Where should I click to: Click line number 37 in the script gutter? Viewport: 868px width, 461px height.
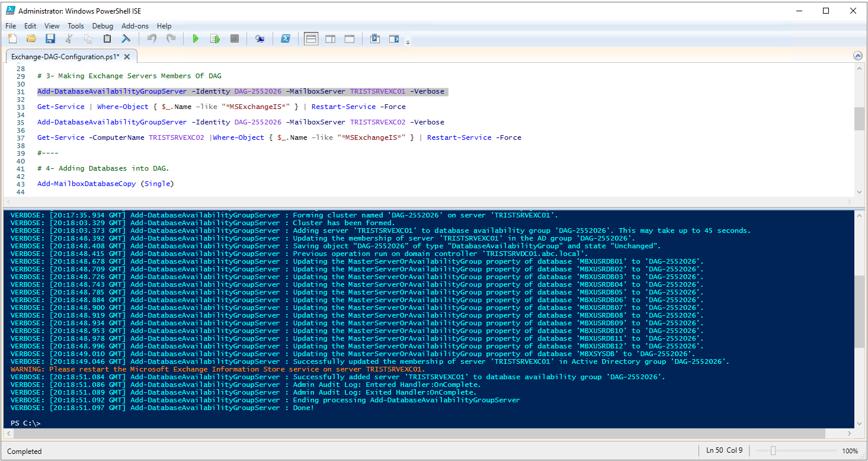[x=21, y=137]
